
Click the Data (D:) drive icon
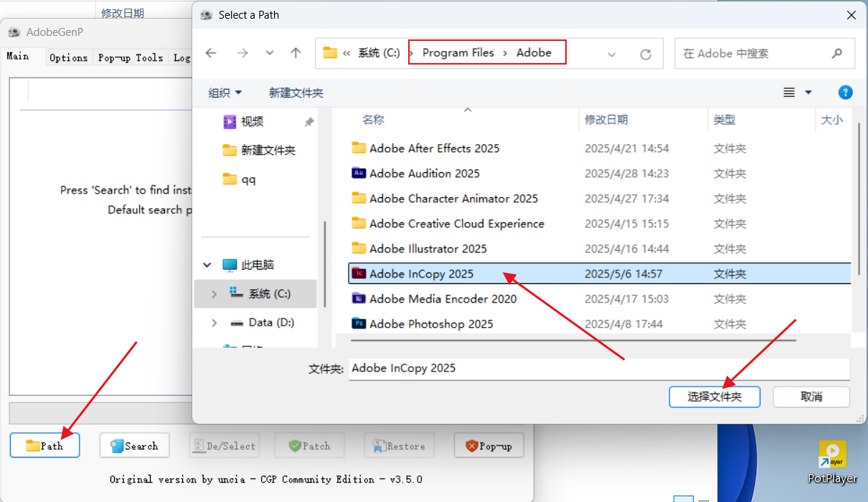tap(237, 323)
